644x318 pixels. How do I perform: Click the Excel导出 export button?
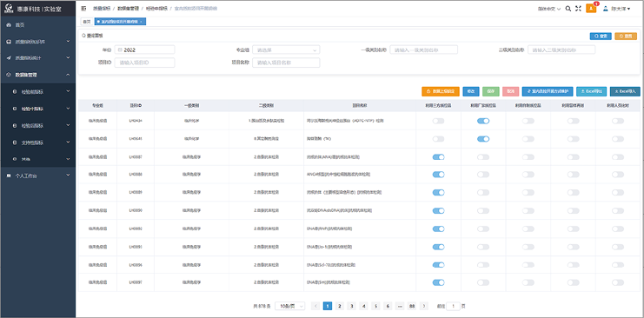[592, 91]
